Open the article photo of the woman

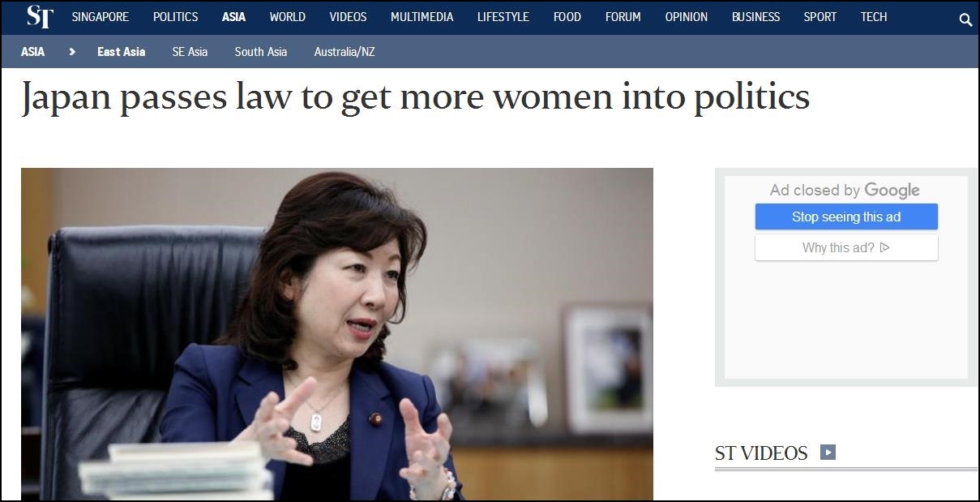tap(337, 333)
